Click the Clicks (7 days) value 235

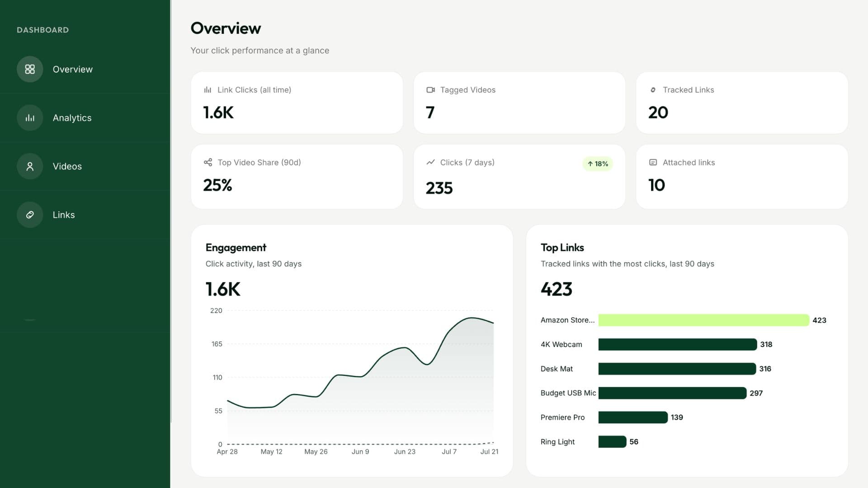(x=439, y=188)
